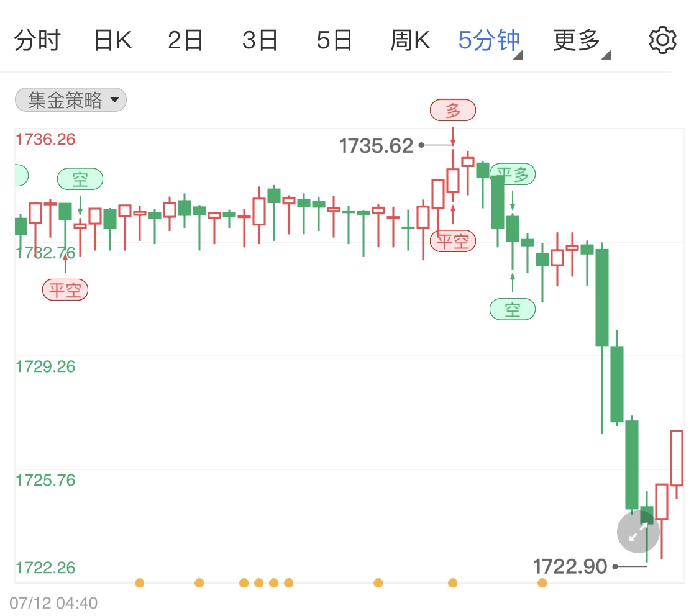The image size is (699, 616).
Task: Select the green 平多 signal marker
Action: pos(512,174)
